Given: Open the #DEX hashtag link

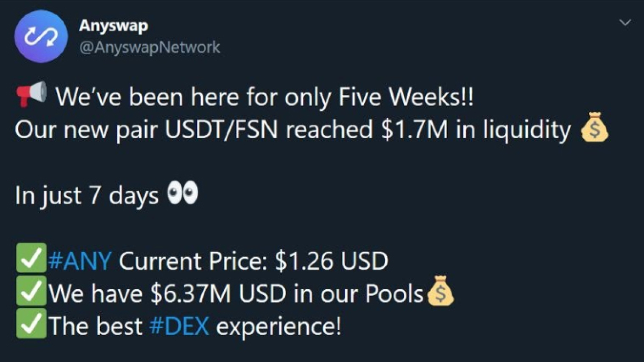Looking at the screenshot, I should pos(179,326).
